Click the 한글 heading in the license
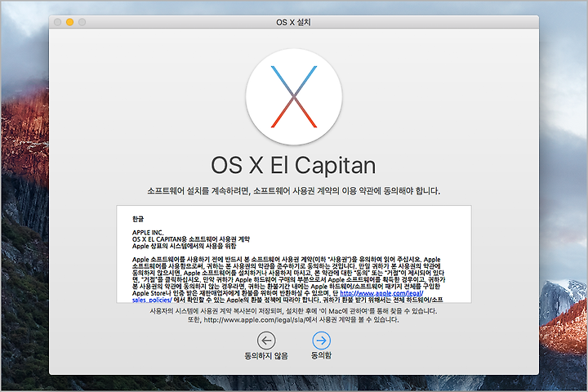Viewport: 588px width, 392px height. coord(138,219)
